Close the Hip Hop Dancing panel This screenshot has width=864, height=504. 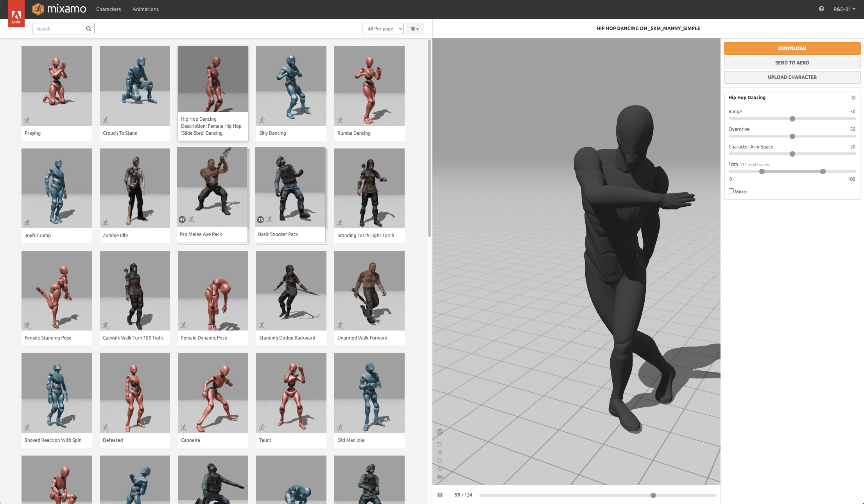pyautogui.click(x=853, y=98)
